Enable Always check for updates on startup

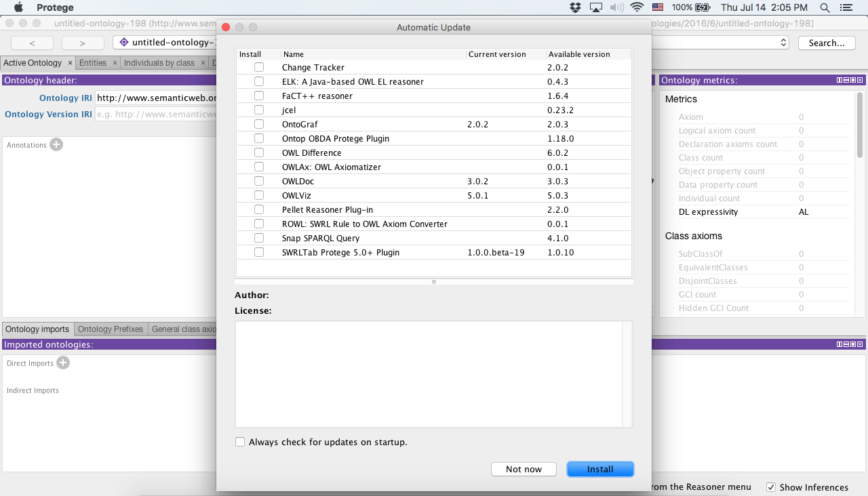240,442
